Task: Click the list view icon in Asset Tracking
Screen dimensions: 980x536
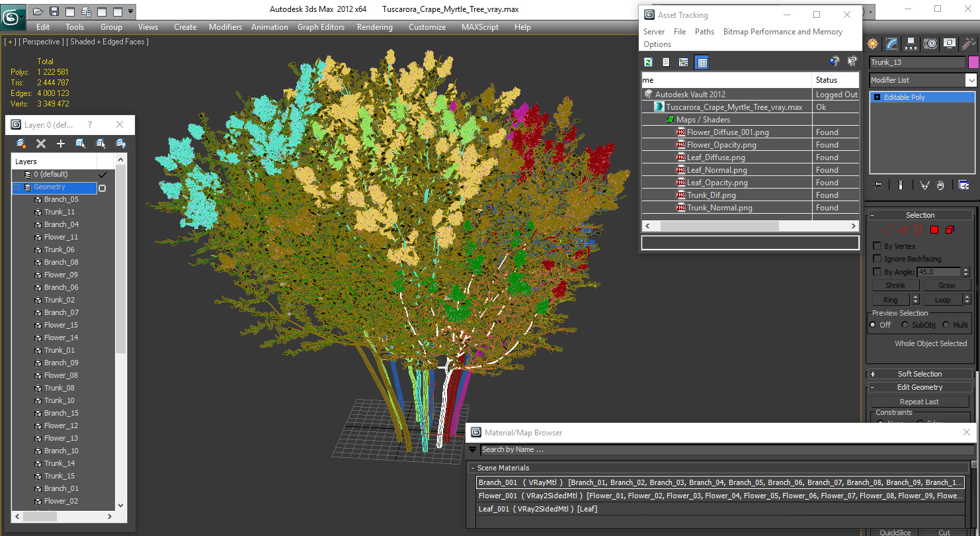Action: pos(666,62)
